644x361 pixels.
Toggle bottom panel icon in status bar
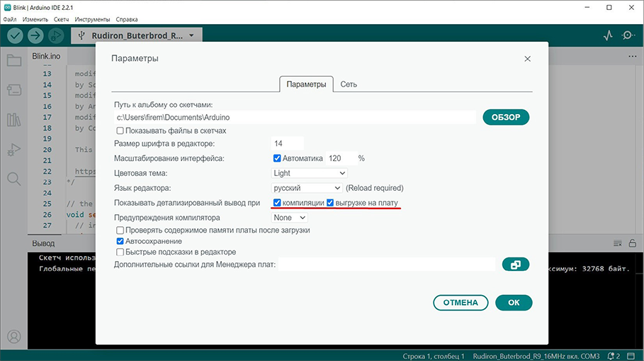[x=631, y=356]
